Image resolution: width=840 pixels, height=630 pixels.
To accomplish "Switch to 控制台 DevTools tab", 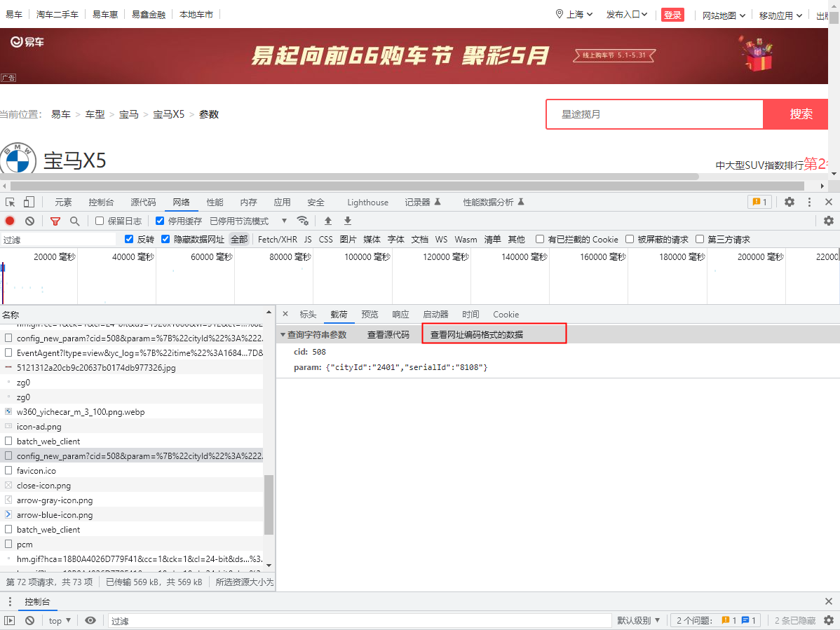I will coord(101,202).
